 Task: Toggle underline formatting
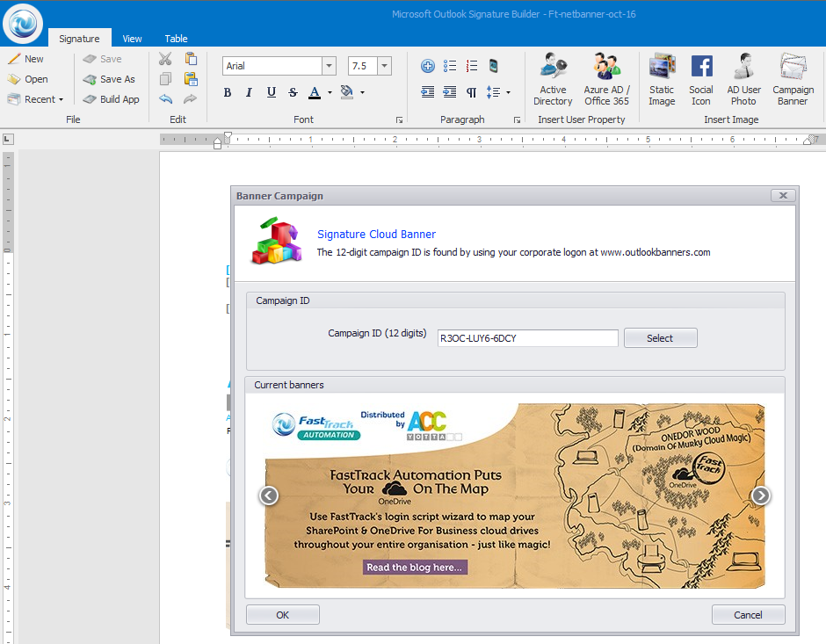coord(272,92)
